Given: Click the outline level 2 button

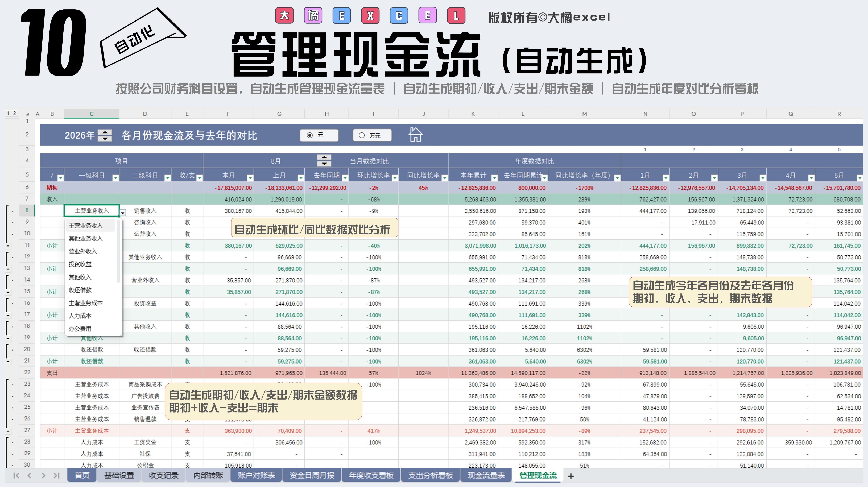Looking at the screenshot, I should point(14,113).
